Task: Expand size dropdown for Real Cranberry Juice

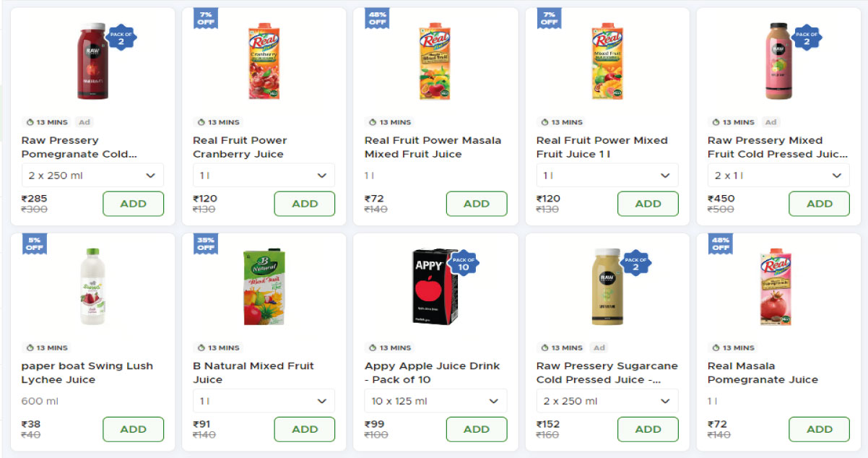Action: 264,176
